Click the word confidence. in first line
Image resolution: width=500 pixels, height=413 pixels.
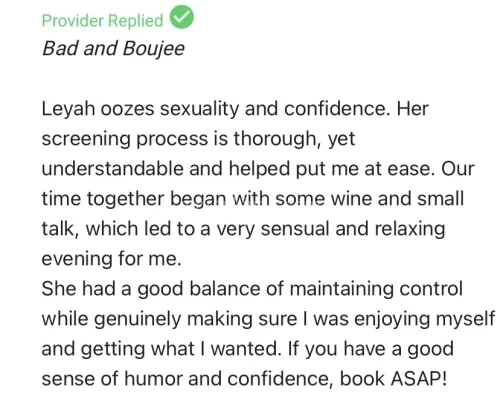click(x=337, y=109)
